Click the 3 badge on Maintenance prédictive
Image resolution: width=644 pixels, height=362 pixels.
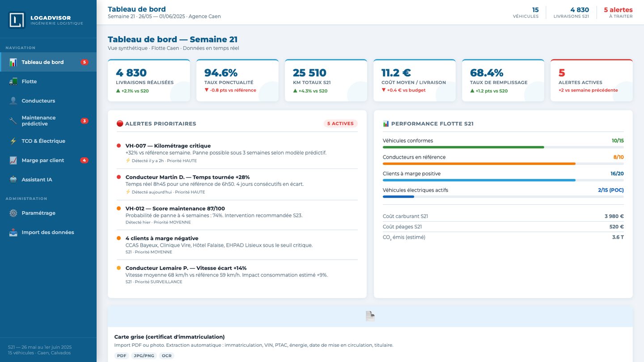click(x=85, y=121)
